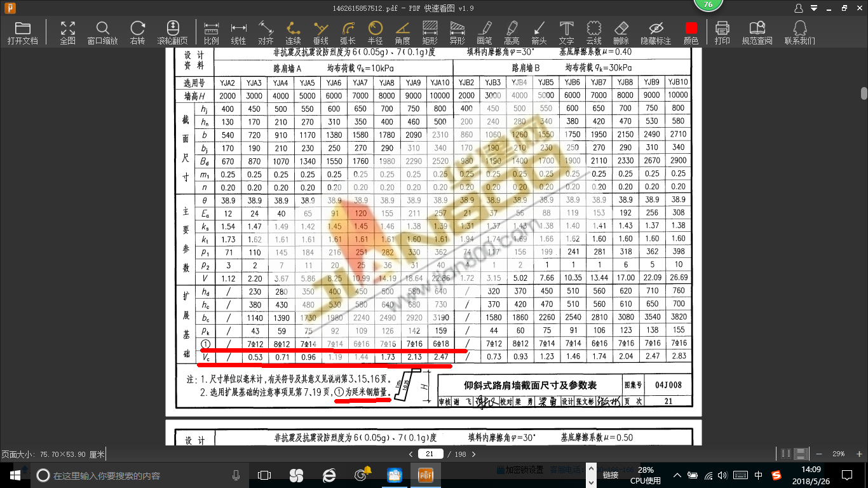Open Internet Explorer from the taskbar

[x=329, y=475]
